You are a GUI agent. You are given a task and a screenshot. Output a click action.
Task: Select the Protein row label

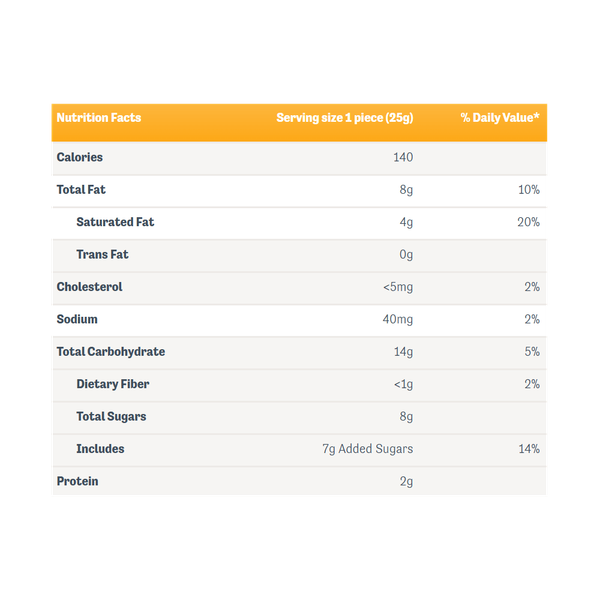(78, 481)
